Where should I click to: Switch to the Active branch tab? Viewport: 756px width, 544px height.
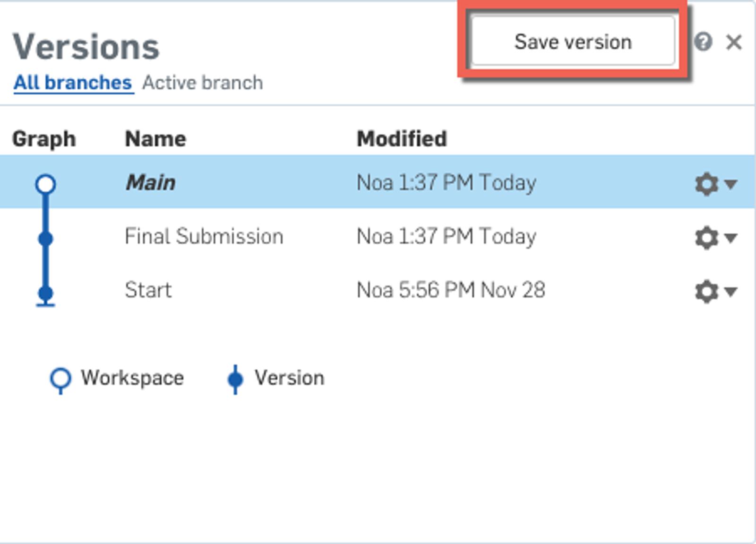202,83
